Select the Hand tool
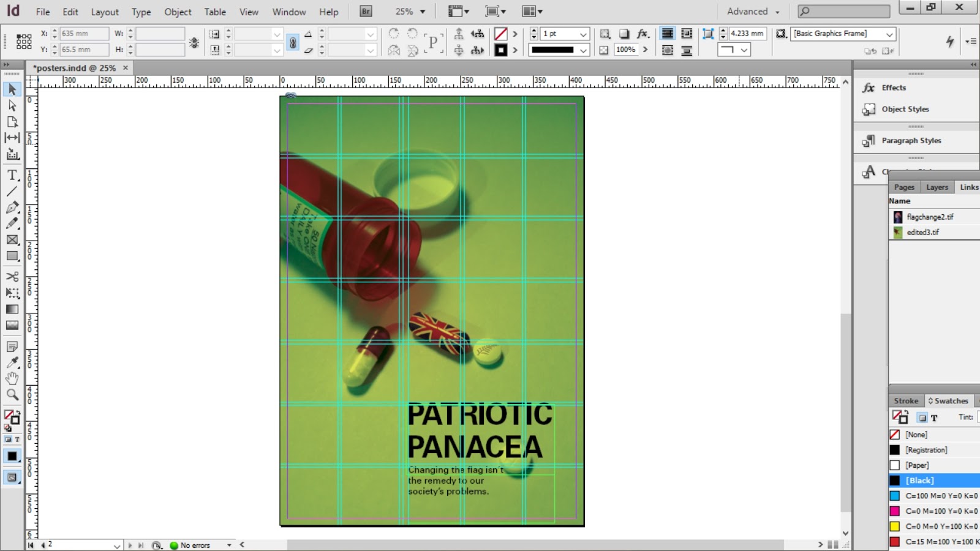This screenshot has width=980, height=551. (x=12, y=378)
